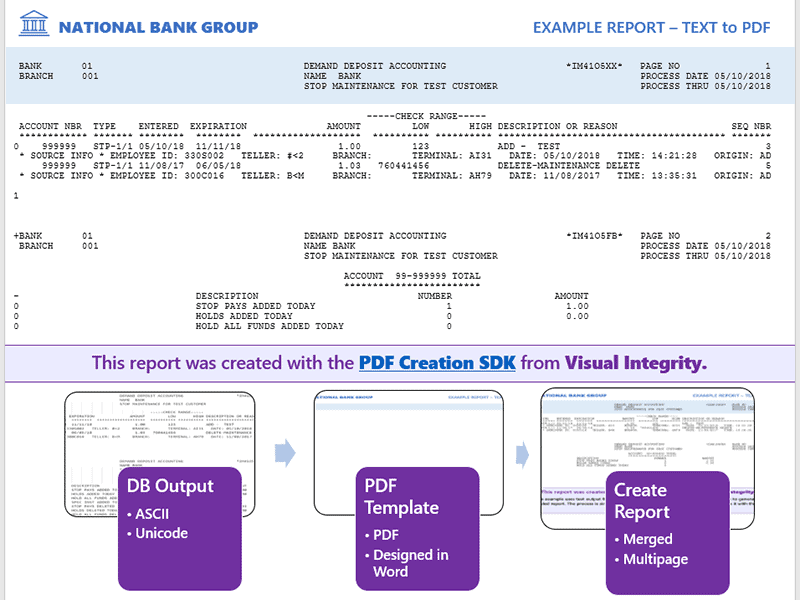Click the EXPIRATION column header
Image resolution: width=800 pixels, height=600 pixels.
point(218,126)
